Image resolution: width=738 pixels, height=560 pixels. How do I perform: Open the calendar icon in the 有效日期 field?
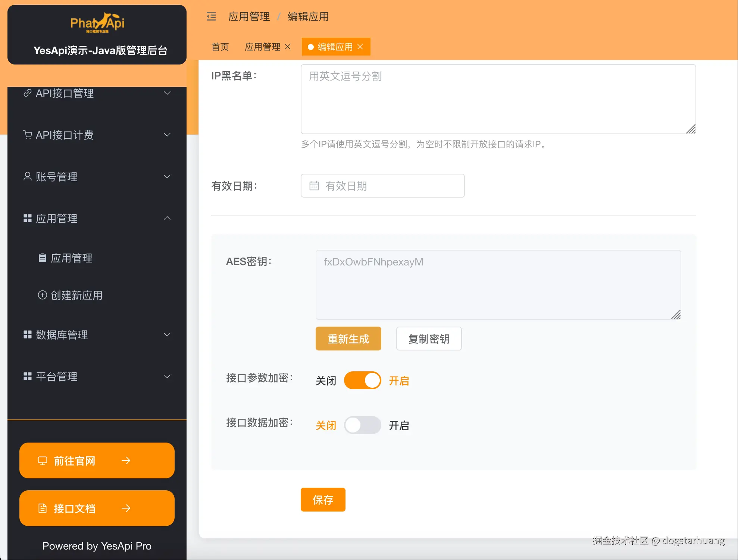coord(314,186)
